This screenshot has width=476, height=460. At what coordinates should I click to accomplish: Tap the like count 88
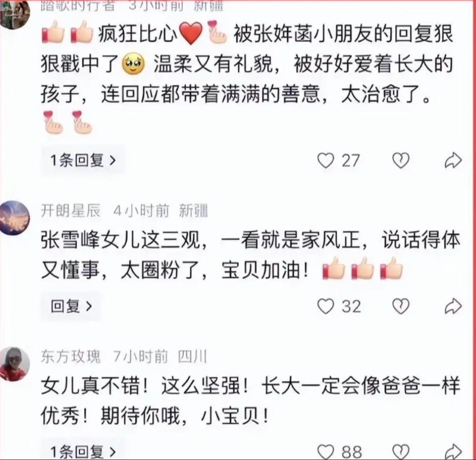352,452
